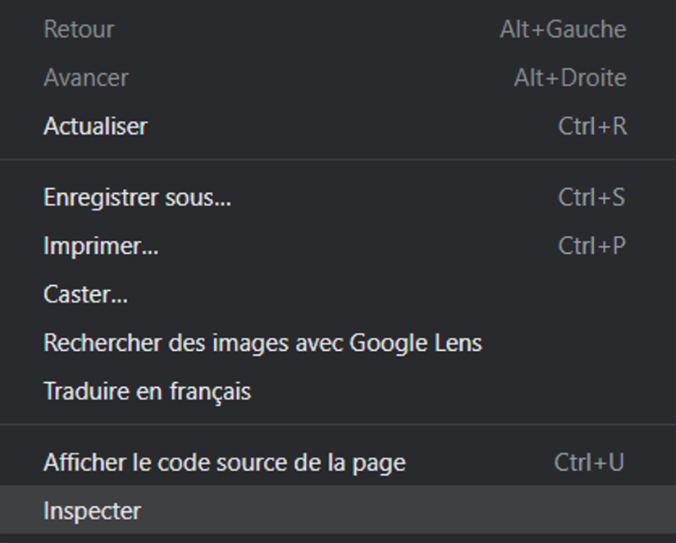Click the disabled Avancer menu entry
The image size is (676, 543).
pyautogui.click(x=86, y=78)
